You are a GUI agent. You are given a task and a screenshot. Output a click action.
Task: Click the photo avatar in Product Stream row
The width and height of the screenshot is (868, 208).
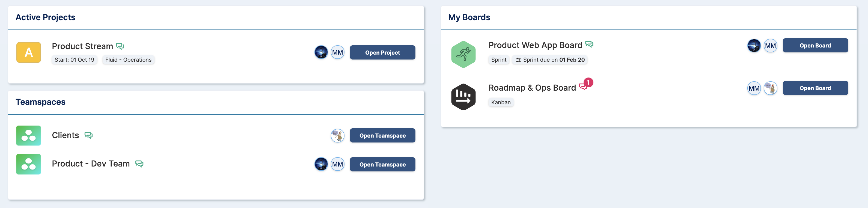tap(321, 52)
